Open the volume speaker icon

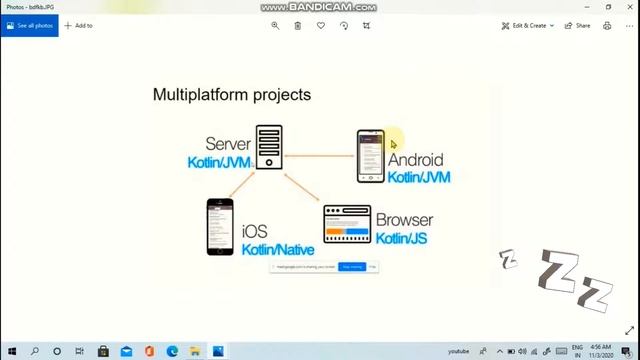[x=522, y=351]
